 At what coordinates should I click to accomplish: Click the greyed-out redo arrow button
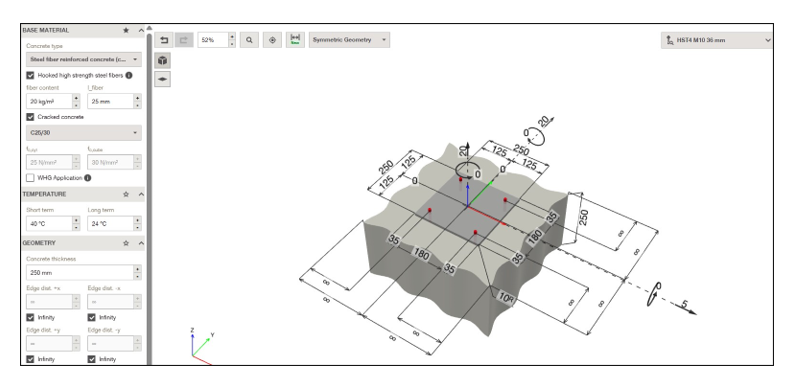pyautogui.click(x=183, y=40)
